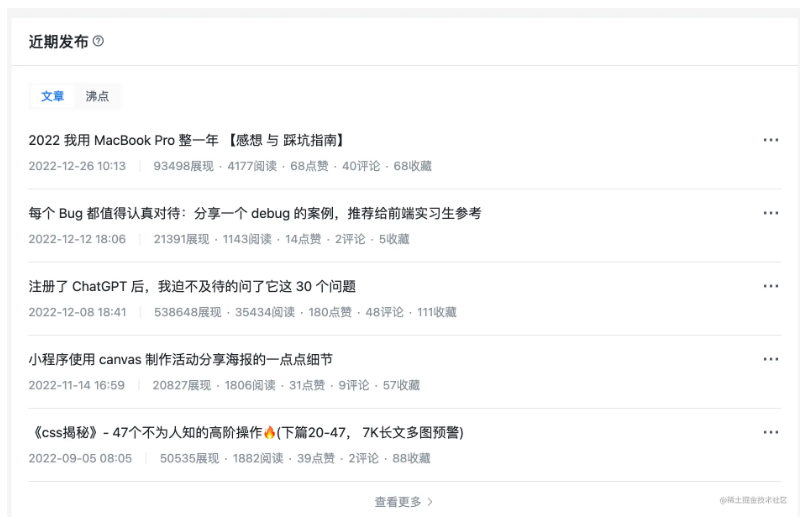Screen dimensions: 806x525
Task: Click 2评论 stat on Bug article
Action: point(350,239)
